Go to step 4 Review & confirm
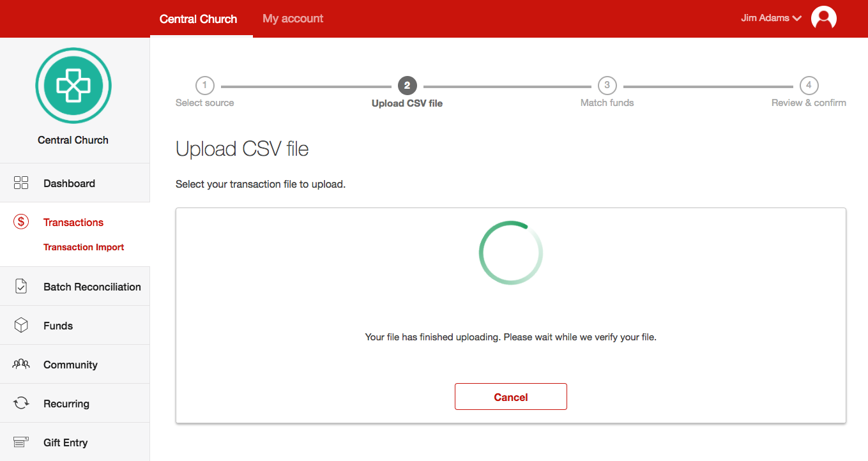 pos(809,86)
